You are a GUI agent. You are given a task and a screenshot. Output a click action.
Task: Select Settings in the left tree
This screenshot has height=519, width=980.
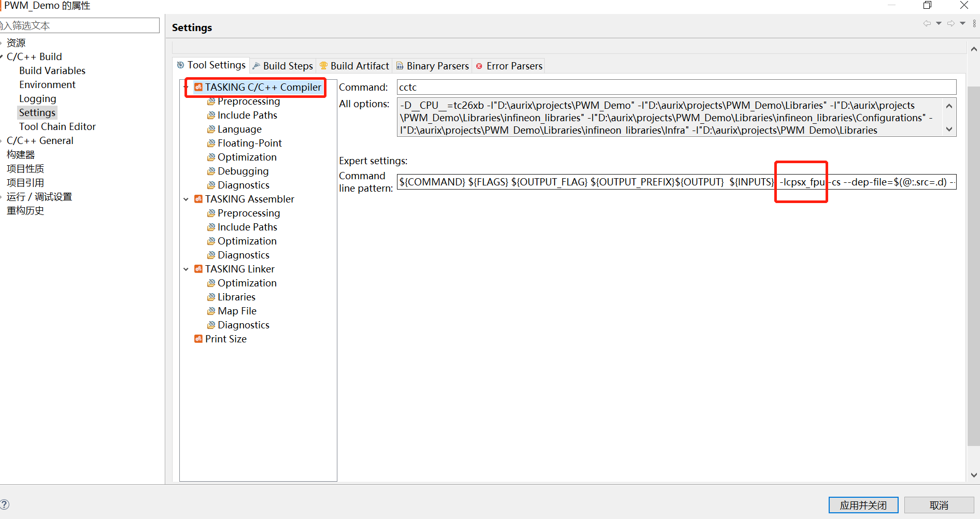[x=37, y=112]
